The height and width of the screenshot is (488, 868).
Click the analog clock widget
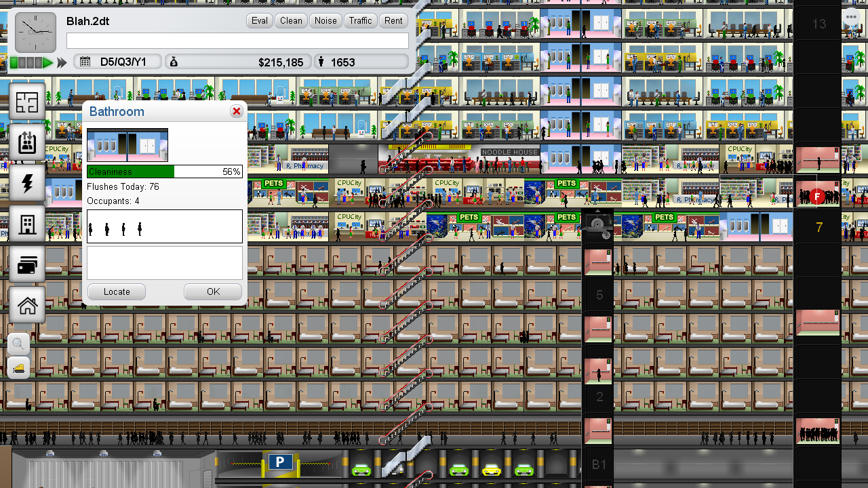coord(35,32)
